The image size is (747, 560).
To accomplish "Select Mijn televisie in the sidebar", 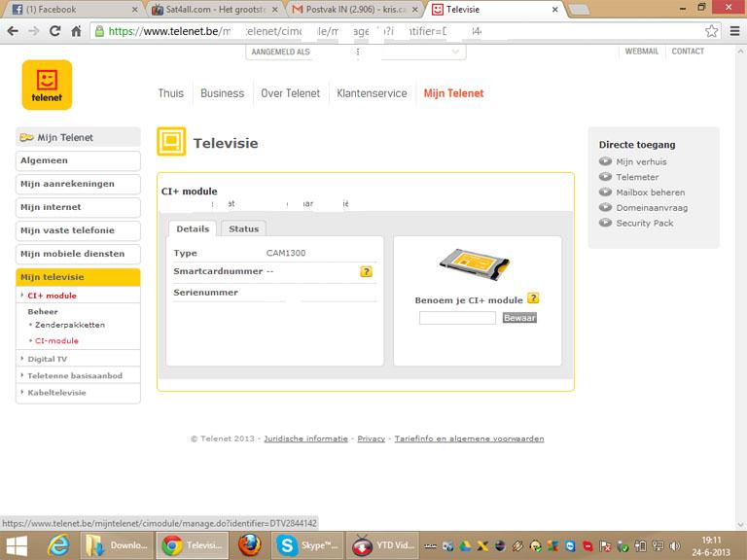I will coord(78,277).
